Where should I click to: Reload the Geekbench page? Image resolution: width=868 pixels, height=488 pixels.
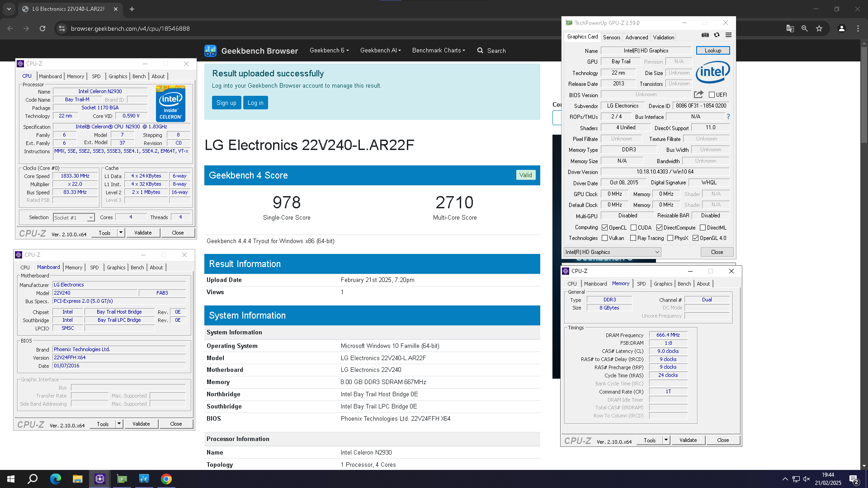(42, 28)
